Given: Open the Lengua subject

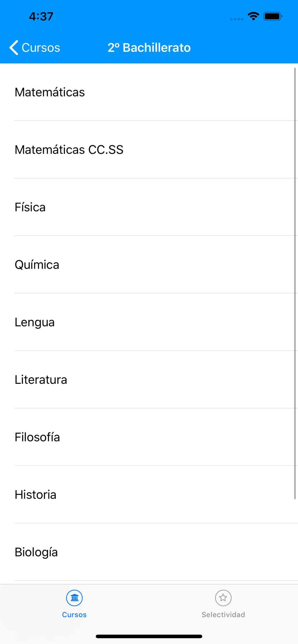Looking at the screenshot, I should coord(149,322).
